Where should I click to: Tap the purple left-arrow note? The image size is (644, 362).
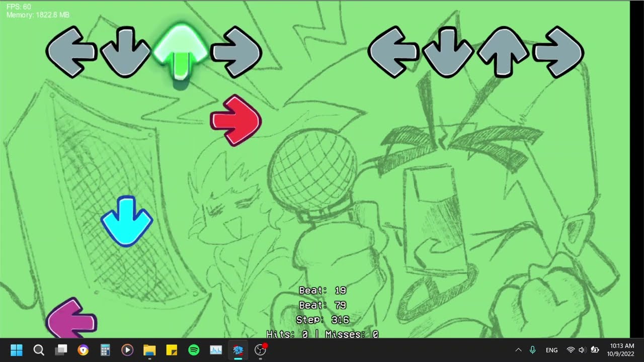tap(71, 318)
